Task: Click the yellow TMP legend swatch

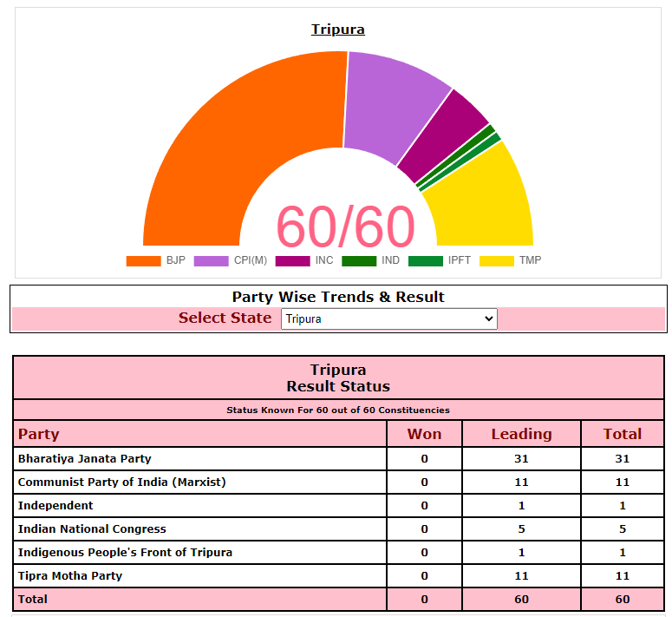Action: 497,260
